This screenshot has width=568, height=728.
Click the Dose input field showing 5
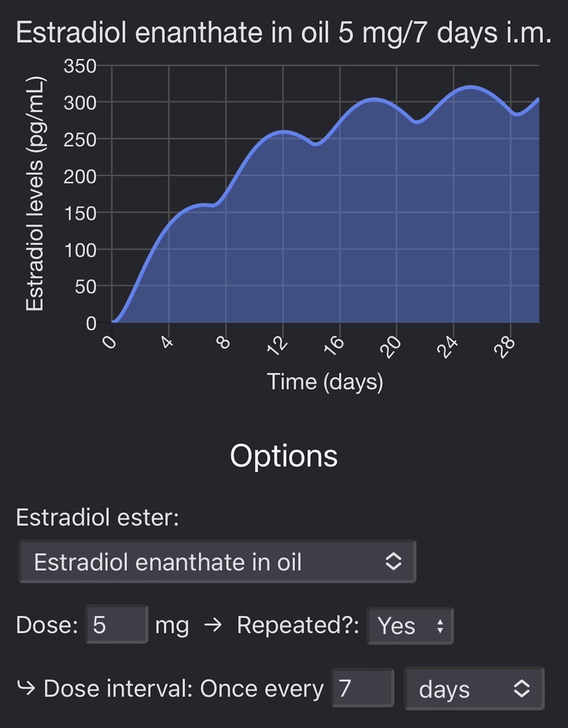point(117,624)
